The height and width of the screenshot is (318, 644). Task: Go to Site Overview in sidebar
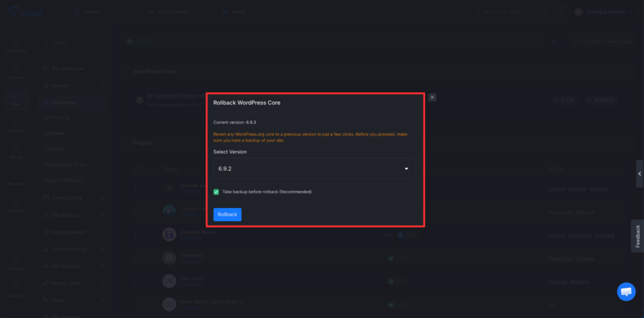67,69
